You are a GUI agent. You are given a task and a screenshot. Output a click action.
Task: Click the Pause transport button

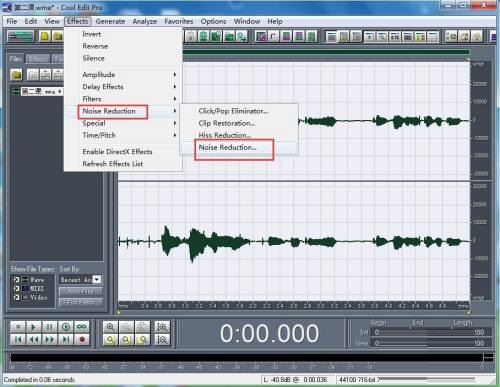[49, 327]
